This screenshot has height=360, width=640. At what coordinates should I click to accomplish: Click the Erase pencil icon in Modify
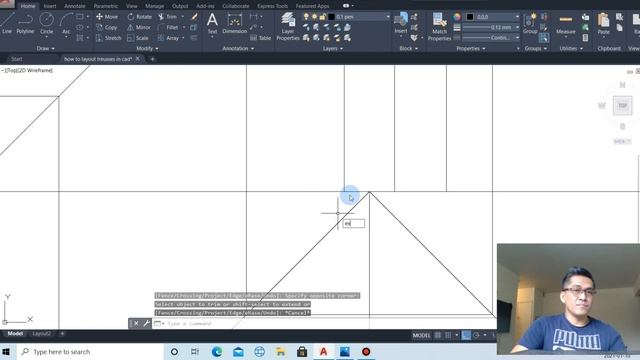click(x=195, y=17)
